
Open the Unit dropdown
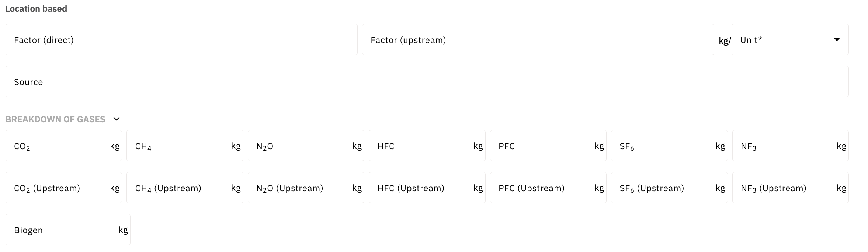tap(790, 40)
